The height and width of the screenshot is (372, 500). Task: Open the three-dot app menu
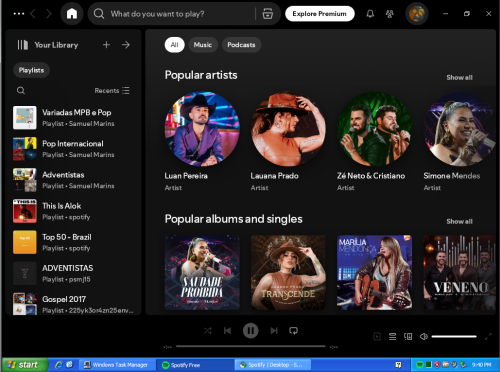click(x=19, y=14)
